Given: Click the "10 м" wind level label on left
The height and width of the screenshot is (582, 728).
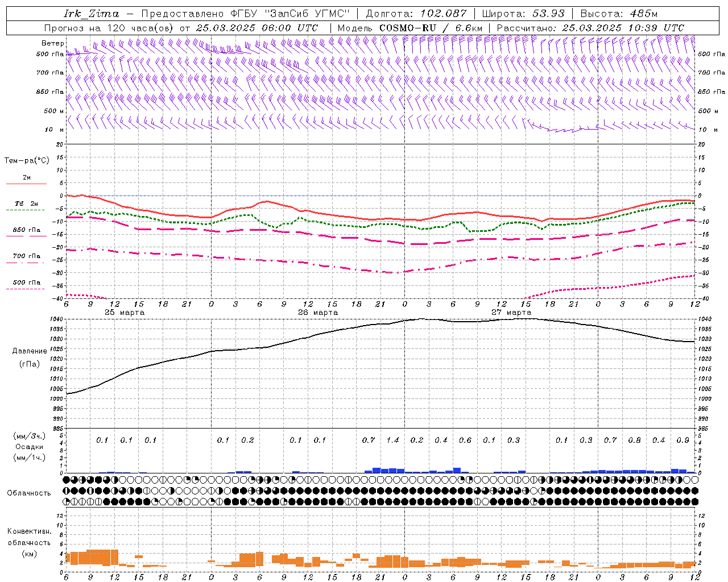Looking at the screenshot, I should (54, 130).
